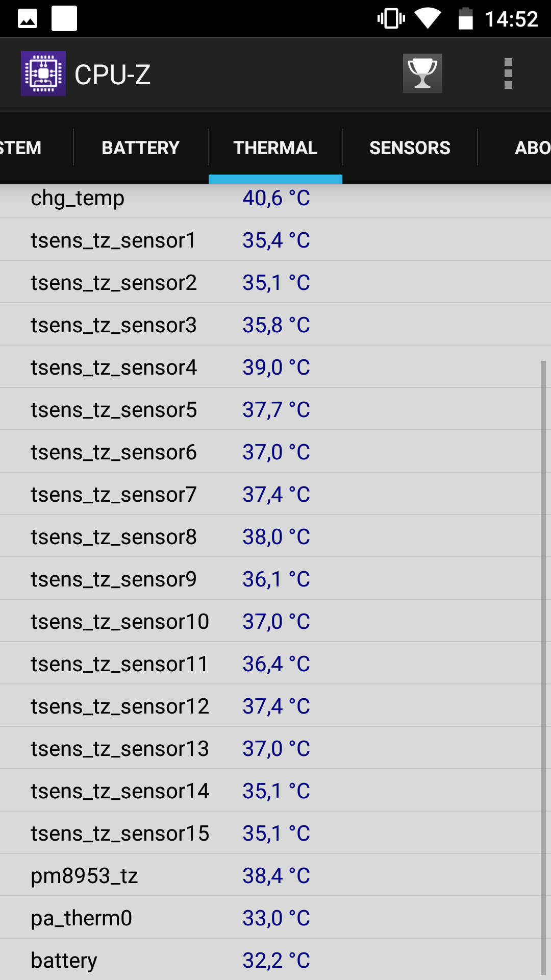Open the trophy benchmark icon
Viewport: 551px width, 980px height.
tap(422, 73)
